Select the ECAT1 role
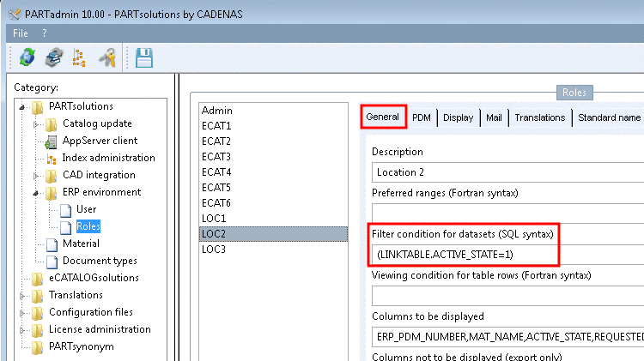This screenshot has width=644, height=361. tap(273, 126)
